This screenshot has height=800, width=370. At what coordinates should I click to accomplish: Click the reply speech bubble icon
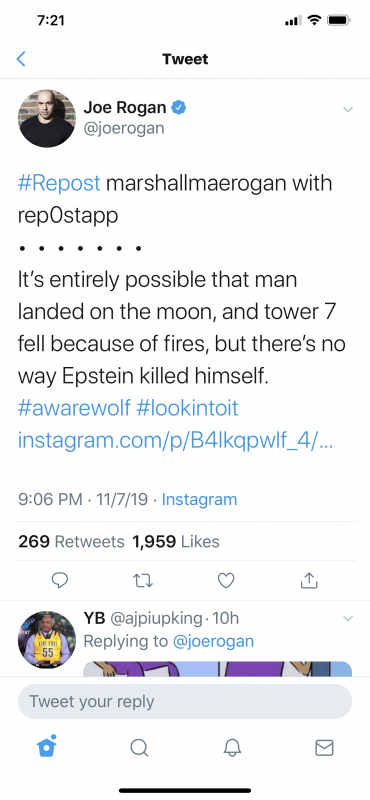click(x=60, y=580)
